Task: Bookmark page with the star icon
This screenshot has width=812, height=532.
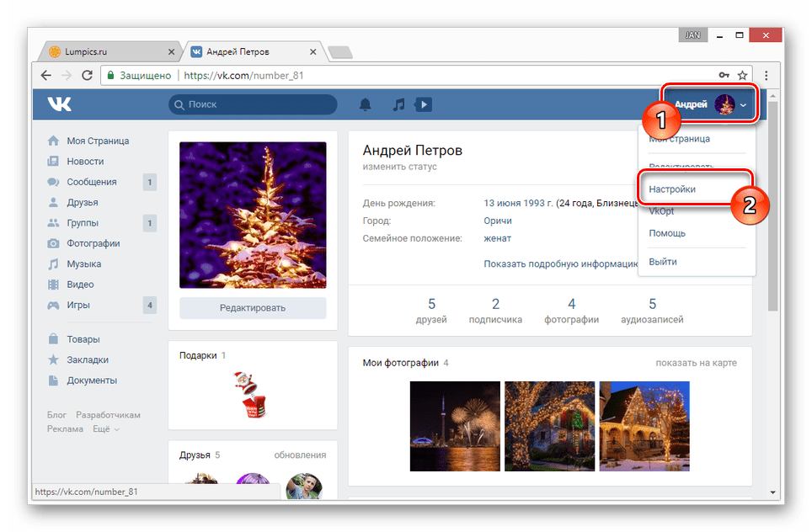Action: coord(742,76)
